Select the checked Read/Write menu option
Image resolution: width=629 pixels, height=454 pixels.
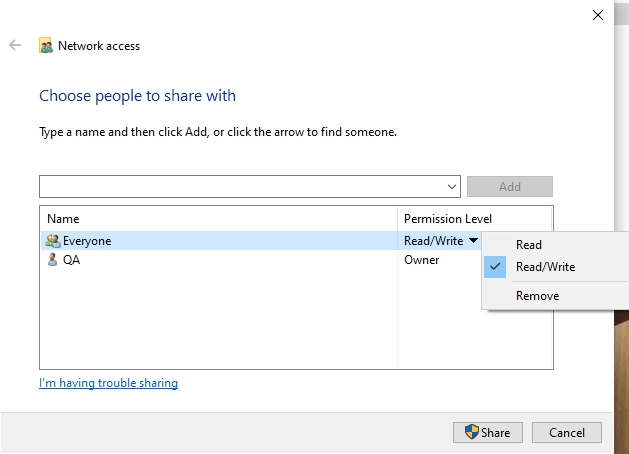(x=545, y=267)
